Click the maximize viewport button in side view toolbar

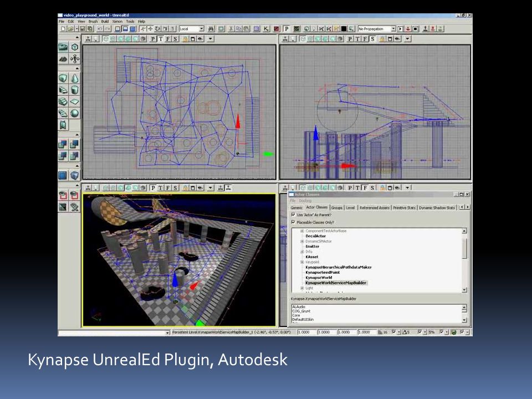coord(390,39)
